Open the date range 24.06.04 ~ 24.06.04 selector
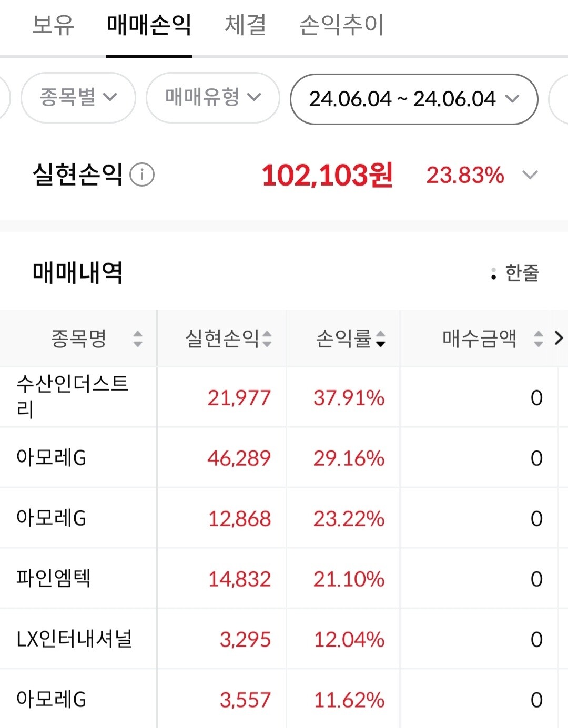This screenshot has height=728, width=568. point(414,98)
